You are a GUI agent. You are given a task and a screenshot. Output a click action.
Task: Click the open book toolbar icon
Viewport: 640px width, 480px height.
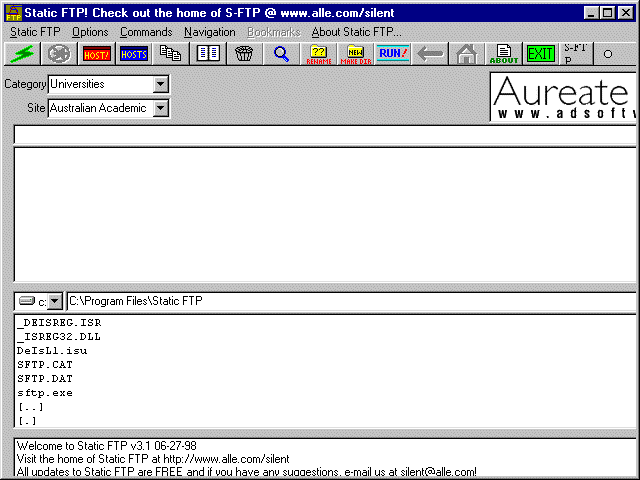[208, 54]
